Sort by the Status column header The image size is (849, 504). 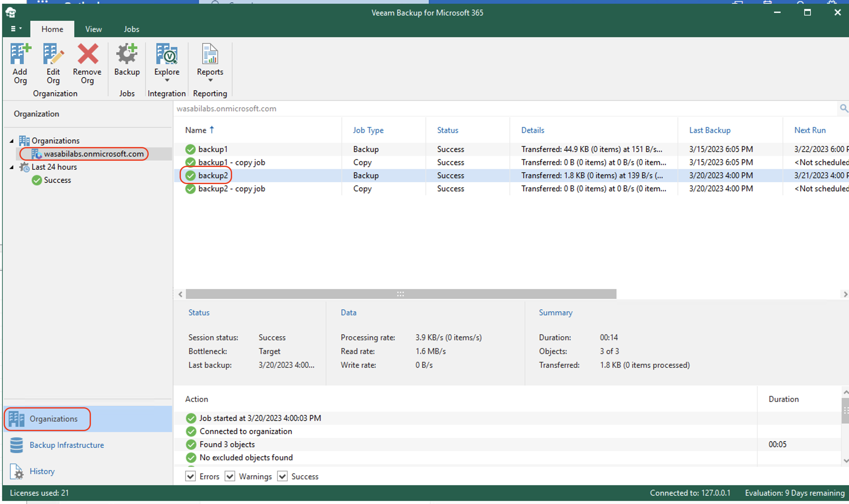[447, 130]
